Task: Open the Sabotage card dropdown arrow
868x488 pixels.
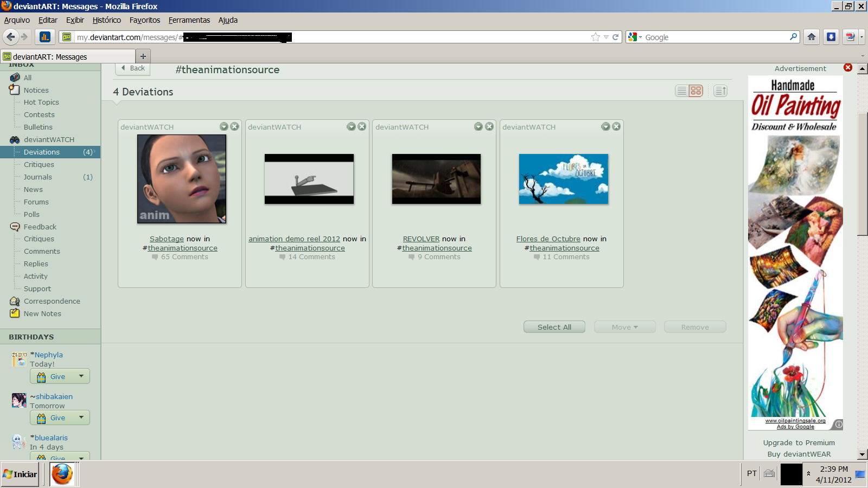Action: click(224, 126)
